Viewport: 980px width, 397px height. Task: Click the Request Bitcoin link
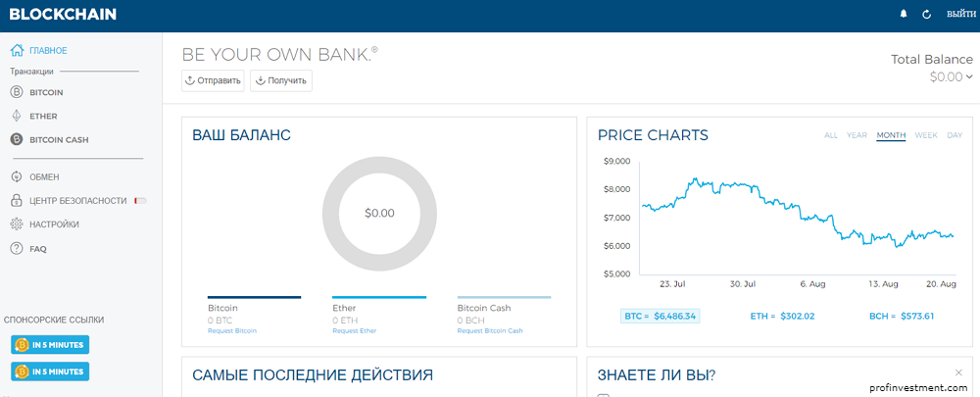point(232,331)
